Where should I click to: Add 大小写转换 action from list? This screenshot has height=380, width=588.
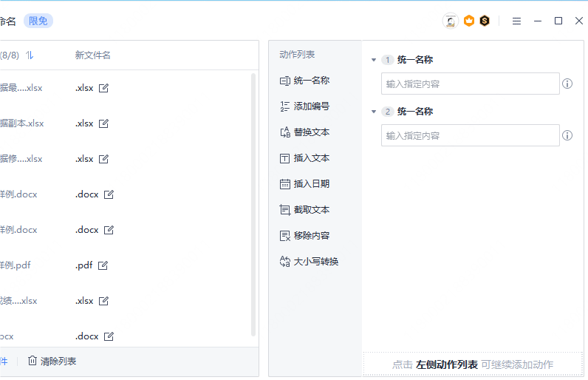click(x=309, y=262)
